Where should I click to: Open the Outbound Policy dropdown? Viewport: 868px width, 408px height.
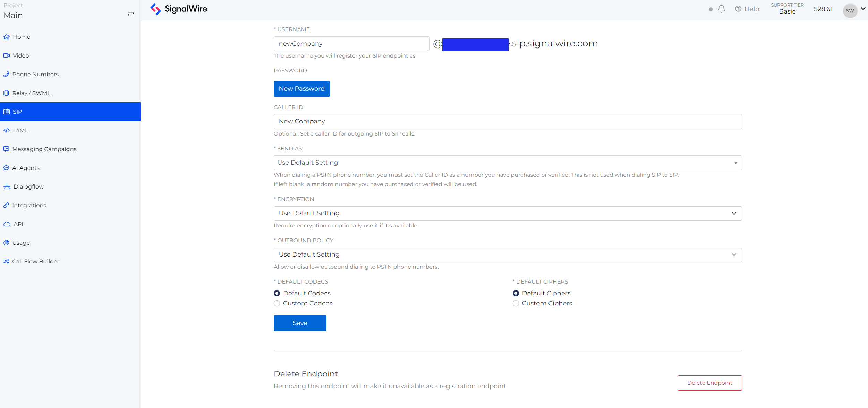(507, 254)
